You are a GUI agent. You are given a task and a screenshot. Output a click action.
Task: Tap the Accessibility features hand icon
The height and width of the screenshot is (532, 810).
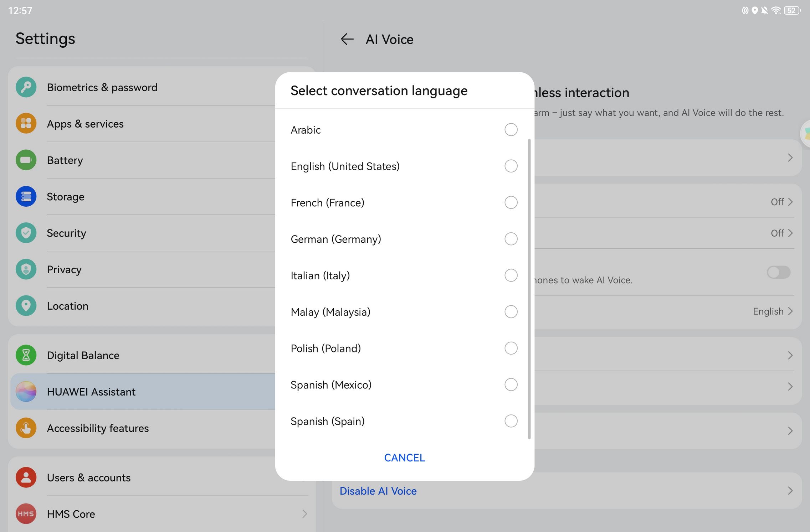pyautogui.click(x=26, y=428)
